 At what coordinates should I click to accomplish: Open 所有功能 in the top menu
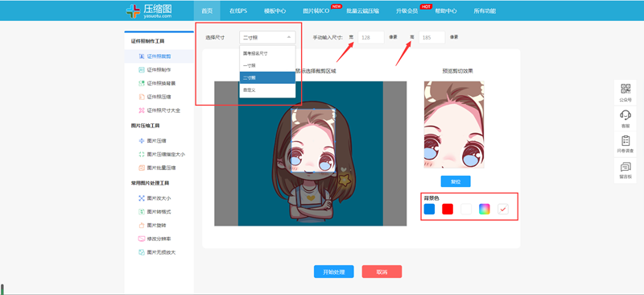485,11
